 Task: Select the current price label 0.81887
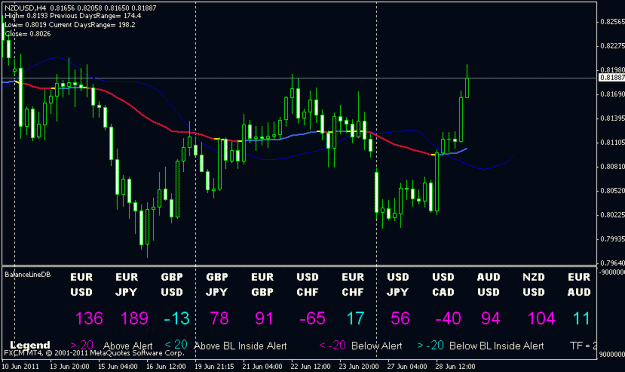pyautogui.click(x=612, y=77)
